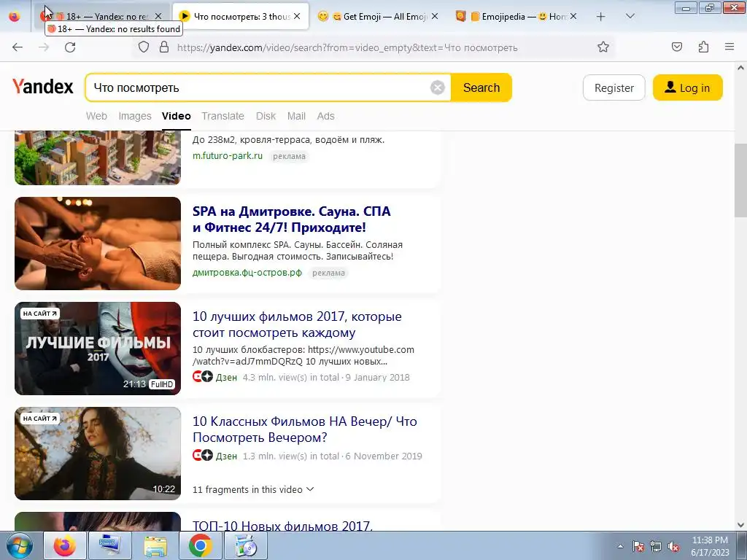Close the 18+ Yandex tab
The image size is (747, 560).
point(158,16)
